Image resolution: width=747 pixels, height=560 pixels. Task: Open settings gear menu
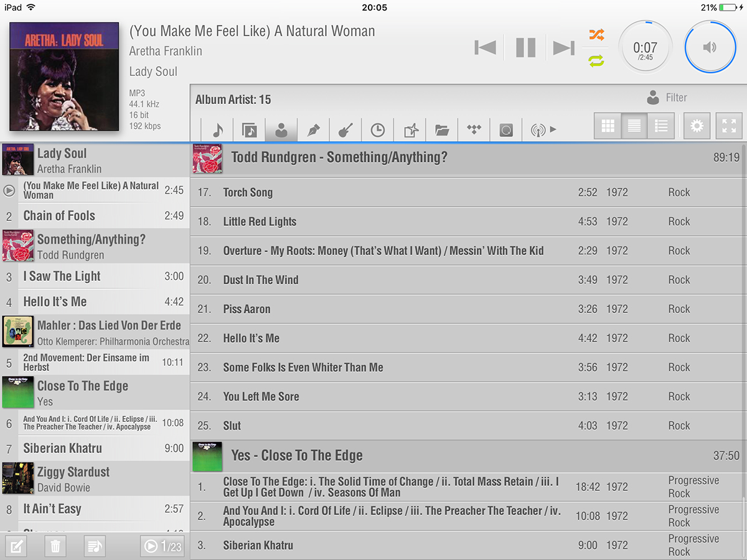(697, 126)
